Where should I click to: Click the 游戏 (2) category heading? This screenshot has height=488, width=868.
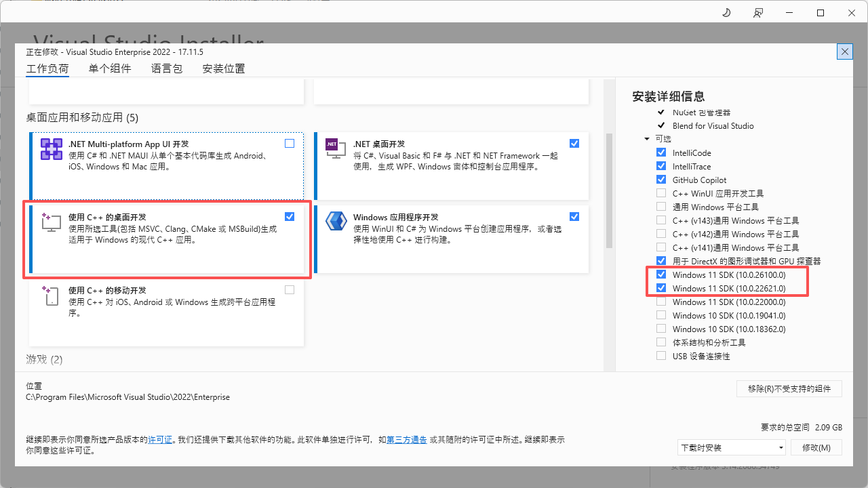click(x=44, y=359)
